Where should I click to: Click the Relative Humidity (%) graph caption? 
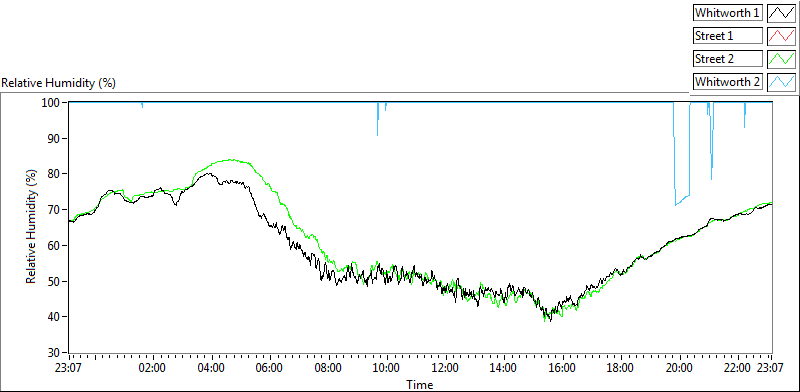pos(59,83)
